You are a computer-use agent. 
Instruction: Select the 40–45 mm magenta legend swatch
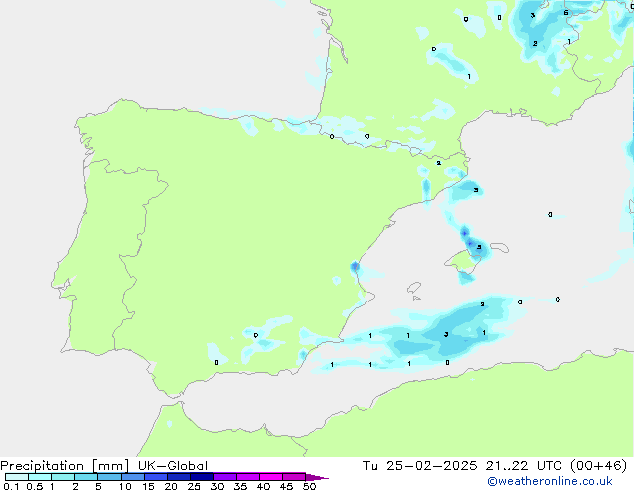pos(271,477)
